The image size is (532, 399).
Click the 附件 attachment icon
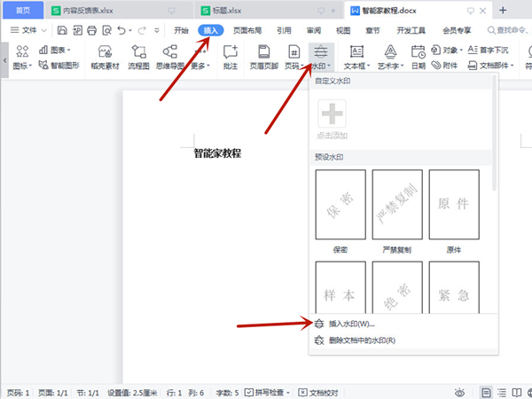coord(449,66)
